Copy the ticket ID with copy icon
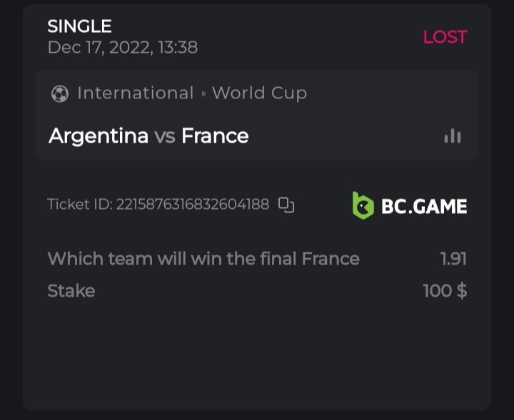Screen dimensions: 514x420 286,205
